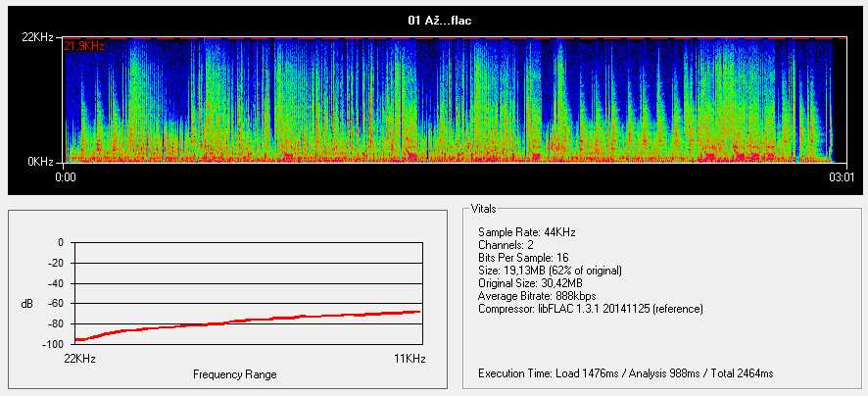868x396 pixels.
Task: Click the dB axis label
Action: 26,304
